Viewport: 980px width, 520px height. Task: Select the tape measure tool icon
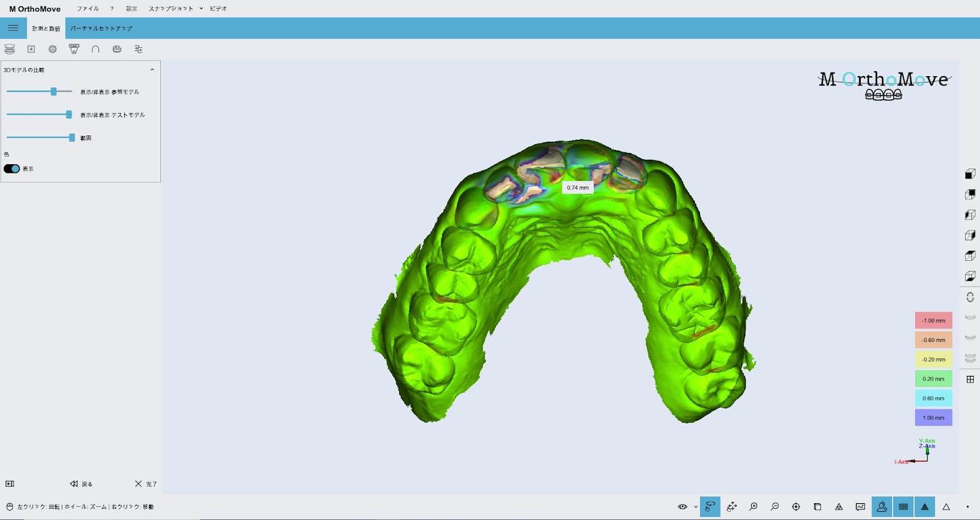click(117, 49)
